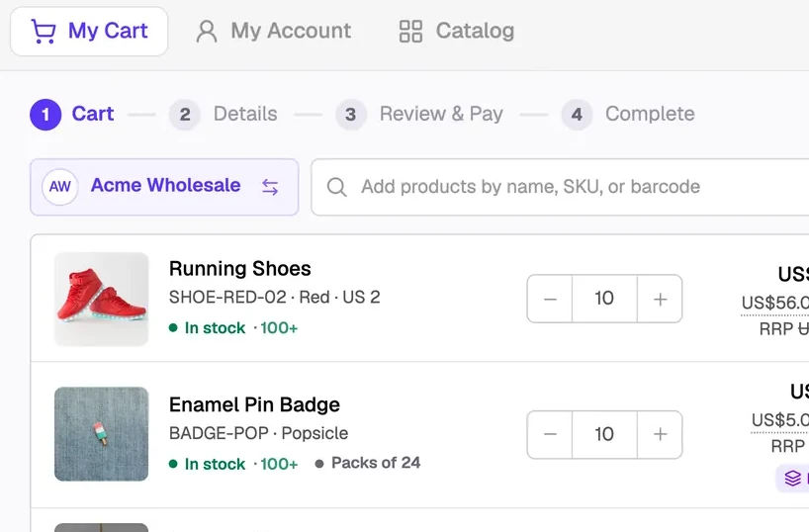This screenshot has height=532, width=809.
Task: Open the Enamel Pin Badge thumbnail
Action: pos(102,434)
